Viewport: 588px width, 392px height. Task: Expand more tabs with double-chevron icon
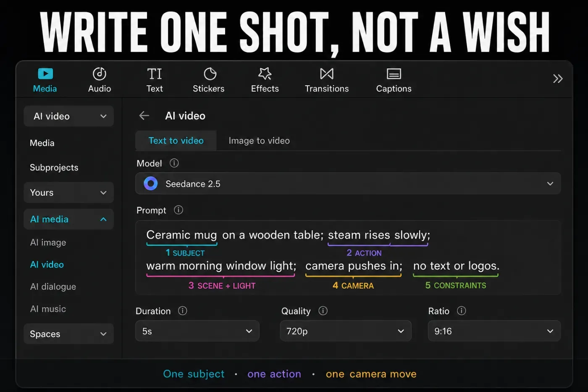click(x=558, y=79)
